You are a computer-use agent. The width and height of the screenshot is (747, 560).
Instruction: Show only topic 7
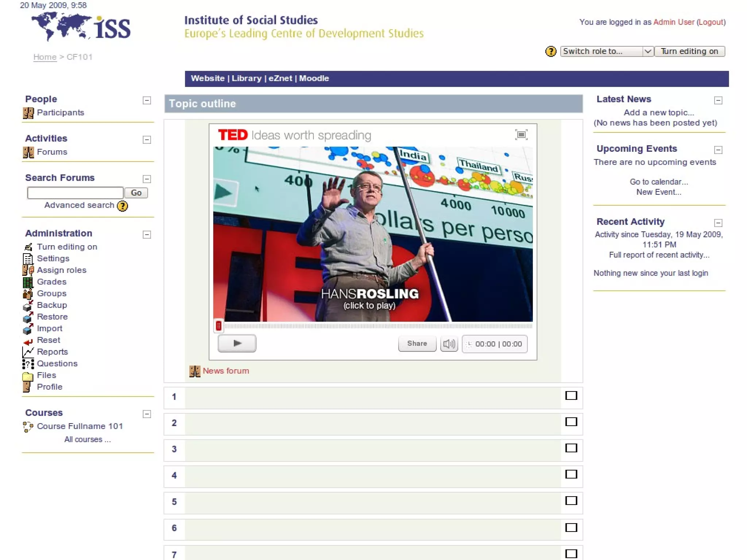point(571,554)
